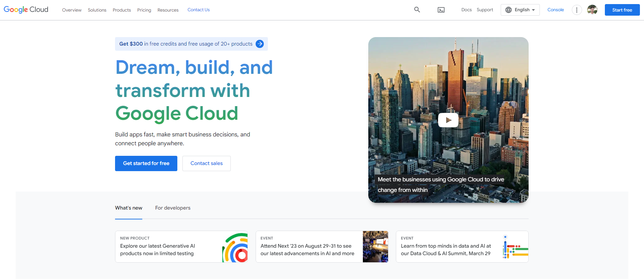The height and width of the screenshot is (280, 644).
Task: Open the user profile avatar
Action: [x=592, y=10]
